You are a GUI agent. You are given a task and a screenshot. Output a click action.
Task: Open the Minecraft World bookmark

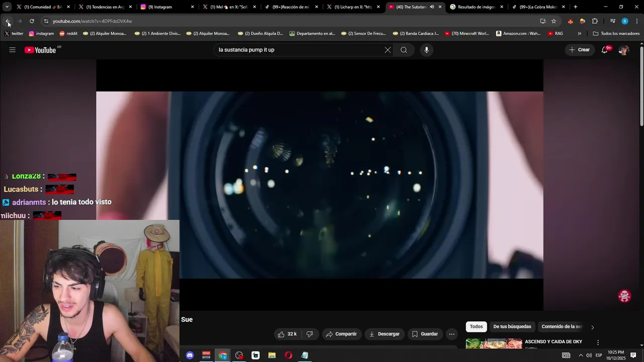pyautogui.click(x=467, y=34)
